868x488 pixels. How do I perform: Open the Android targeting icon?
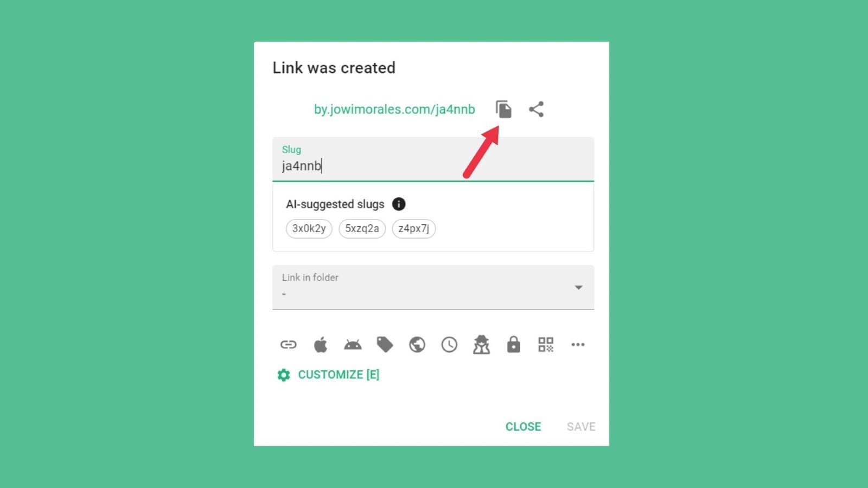[x=353, y=345]
